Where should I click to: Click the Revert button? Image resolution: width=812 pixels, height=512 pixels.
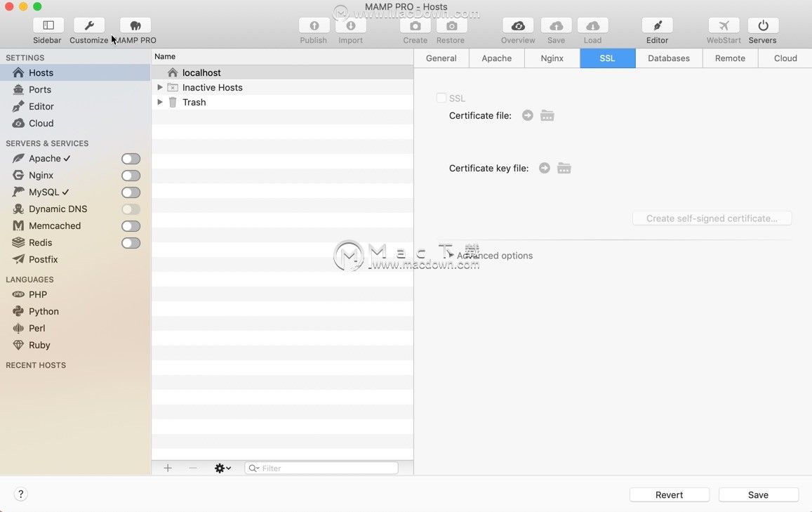click(669, 495)
